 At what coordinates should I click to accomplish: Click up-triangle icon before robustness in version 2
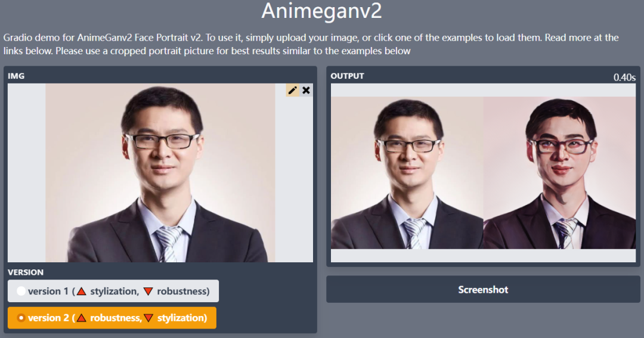tap(81, 318)
